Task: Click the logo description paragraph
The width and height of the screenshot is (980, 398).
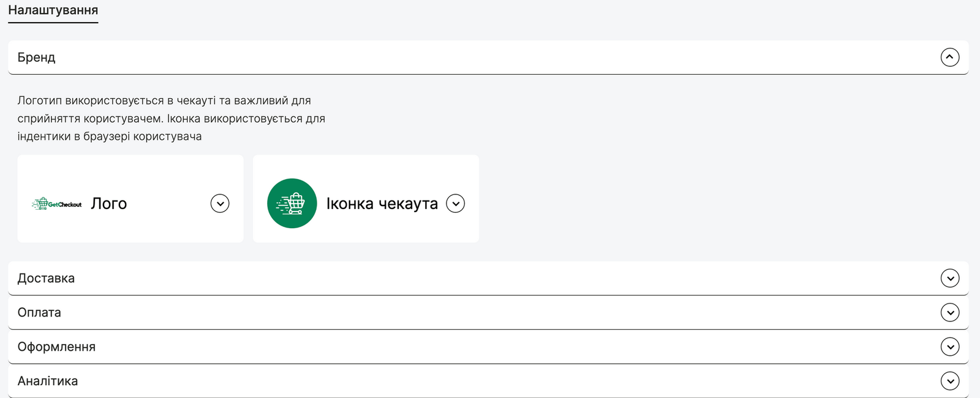Action: (x=171, y=118)
